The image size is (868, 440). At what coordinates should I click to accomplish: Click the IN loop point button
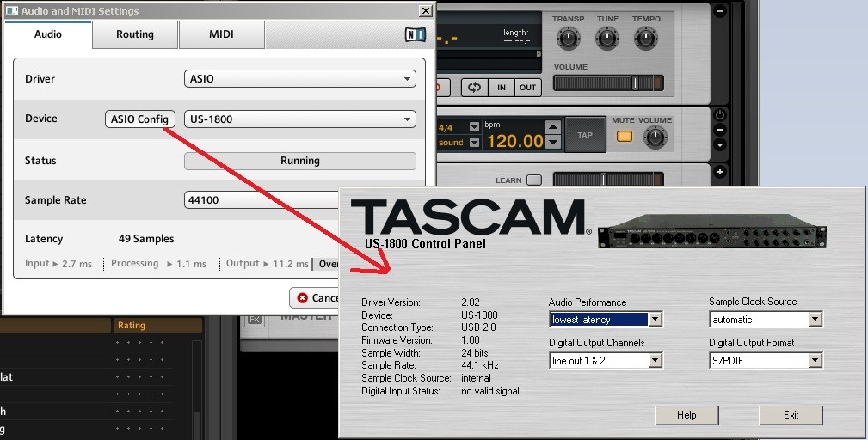(501, 88)
